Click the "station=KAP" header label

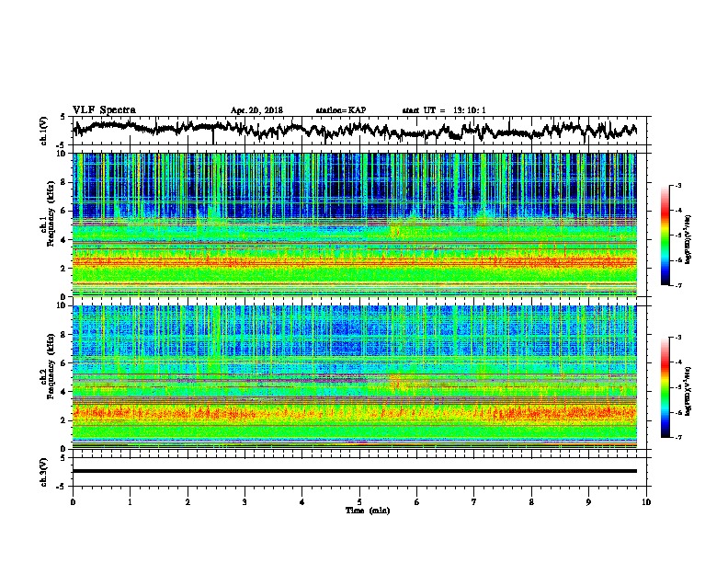point(341,110)
